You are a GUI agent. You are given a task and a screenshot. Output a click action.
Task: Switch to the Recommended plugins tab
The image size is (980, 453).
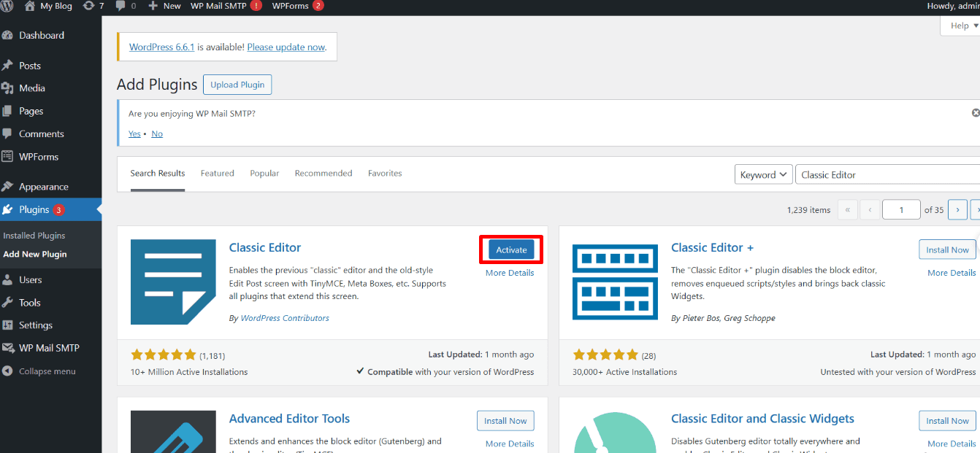324,173
